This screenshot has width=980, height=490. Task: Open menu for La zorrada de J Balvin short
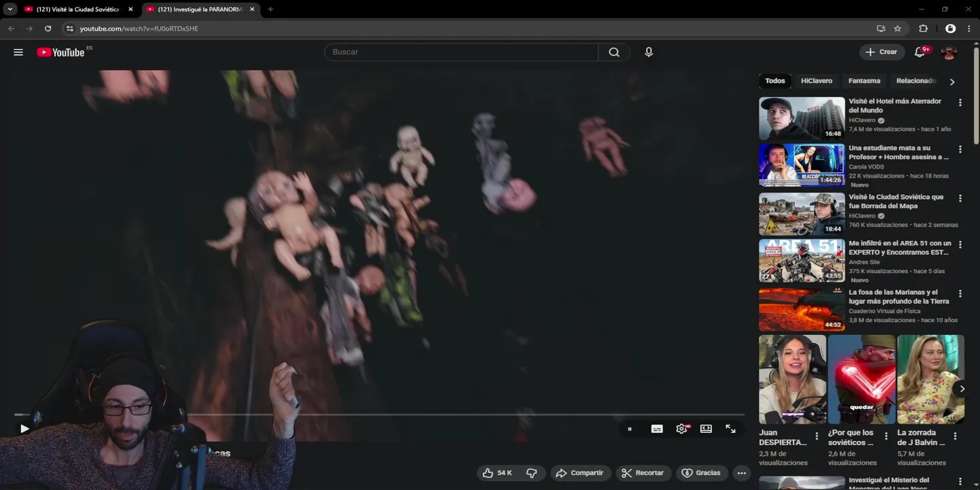pyautogui.click(x=955, y=436)
